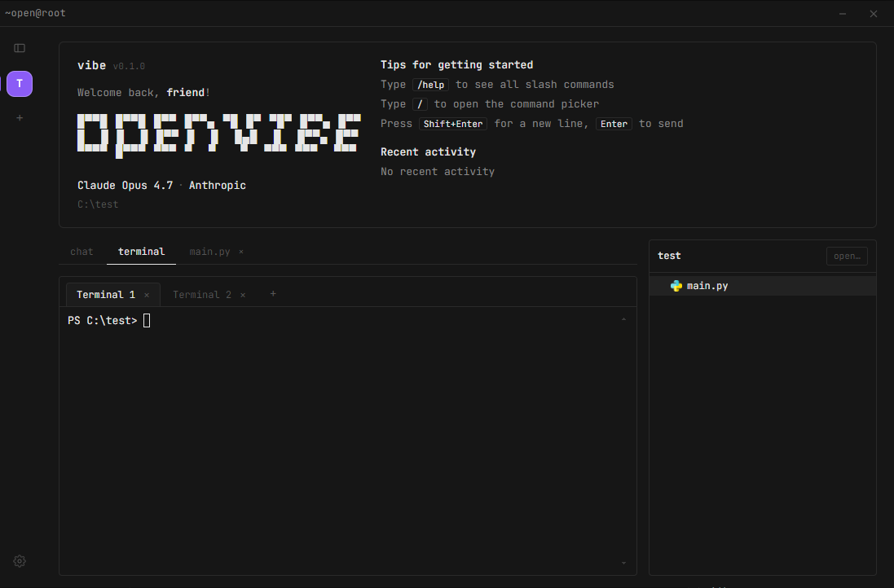Open settings via the gear icon

point(20,561)
